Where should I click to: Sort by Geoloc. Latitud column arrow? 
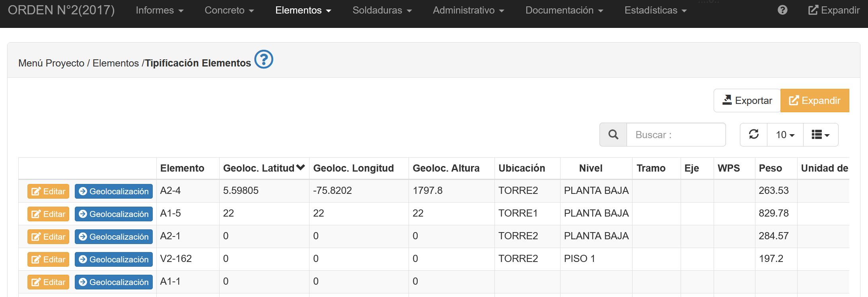(300, 168)
